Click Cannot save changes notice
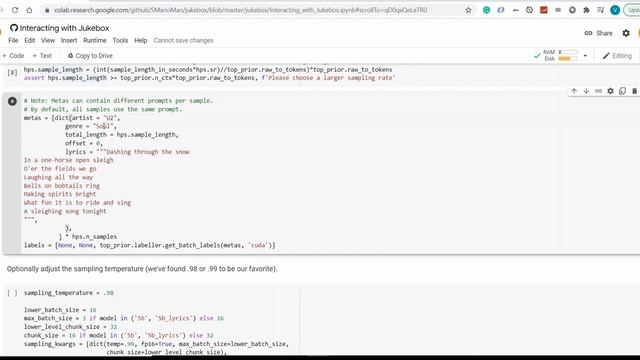The height and width of the screenshot is (360, 640). [x=183, y=40]
